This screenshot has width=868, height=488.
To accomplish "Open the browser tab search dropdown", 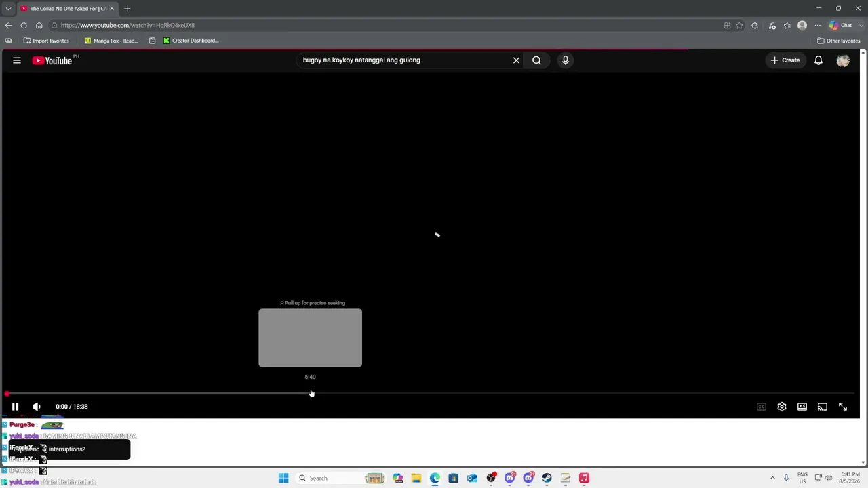I will pyautogui.click(x=8, y=9).
